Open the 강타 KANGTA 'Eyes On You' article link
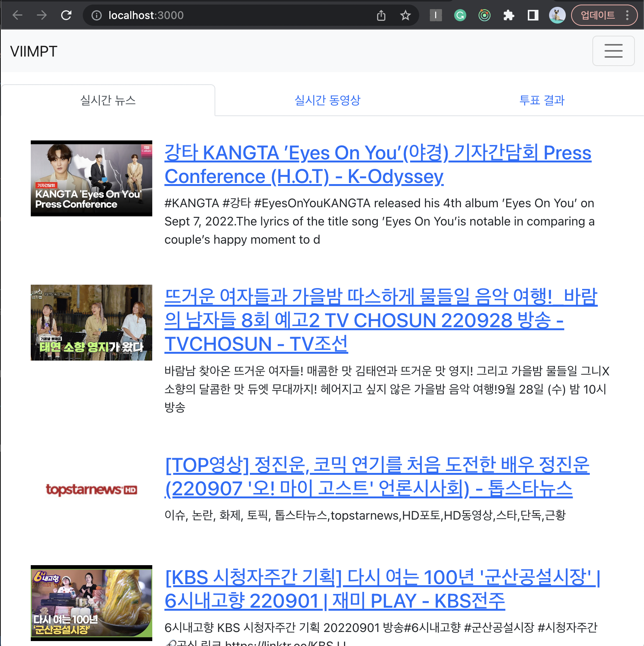Viewport: 644px width, 646px height. click(378, 164)
